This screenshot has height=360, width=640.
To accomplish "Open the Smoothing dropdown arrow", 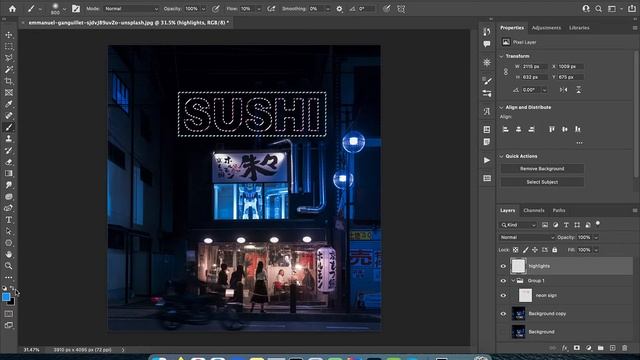I will pos(327,9).
